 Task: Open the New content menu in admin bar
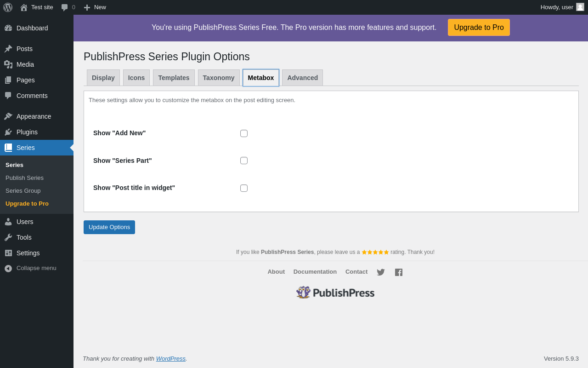click(95, 7)
